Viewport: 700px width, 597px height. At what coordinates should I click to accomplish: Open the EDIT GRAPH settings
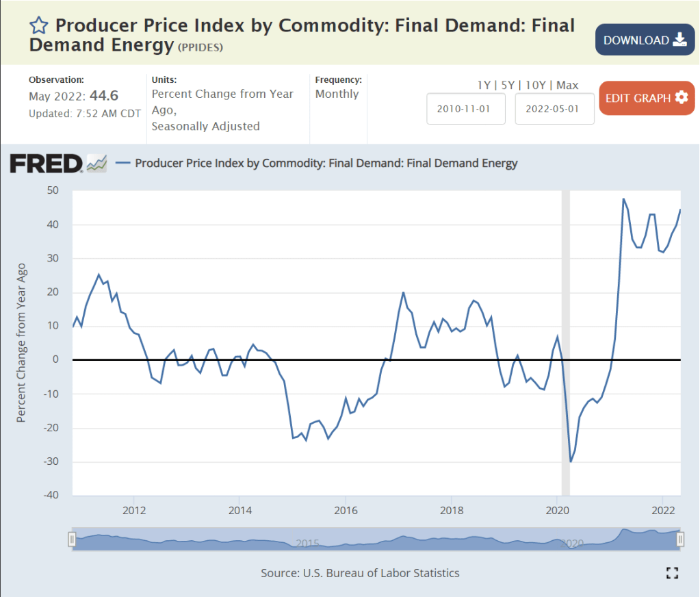tap(647, 98)
